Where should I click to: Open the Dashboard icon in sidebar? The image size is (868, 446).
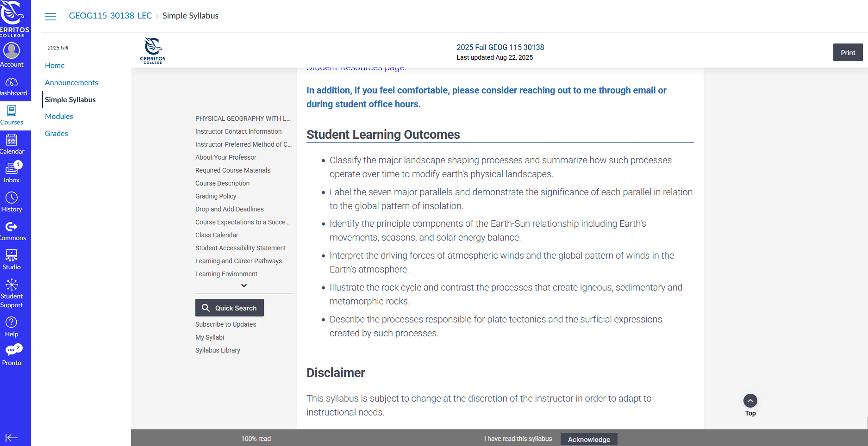point(12,82)
